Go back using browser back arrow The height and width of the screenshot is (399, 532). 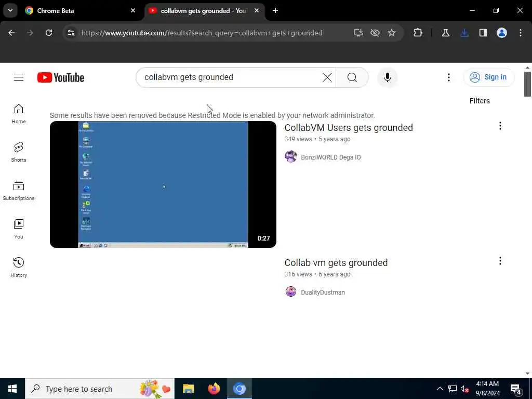(x=11, y=33)
